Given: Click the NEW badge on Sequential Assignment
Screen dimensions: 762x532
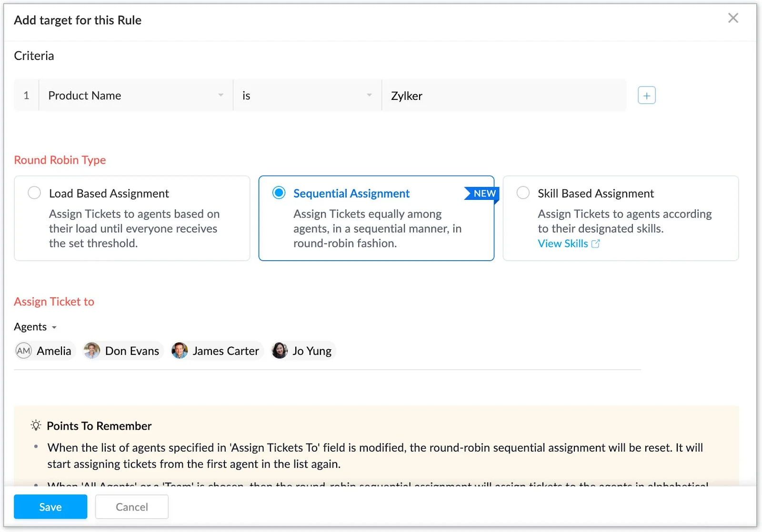Looking at the screenshot, I should point(482,194).
